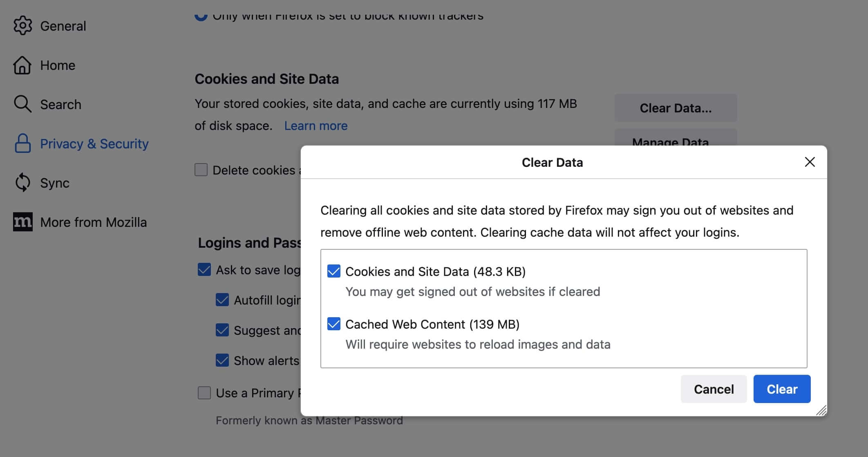Click the More from Mozilla icon
This screenshot has height=457, width=868.
point(22,222)
